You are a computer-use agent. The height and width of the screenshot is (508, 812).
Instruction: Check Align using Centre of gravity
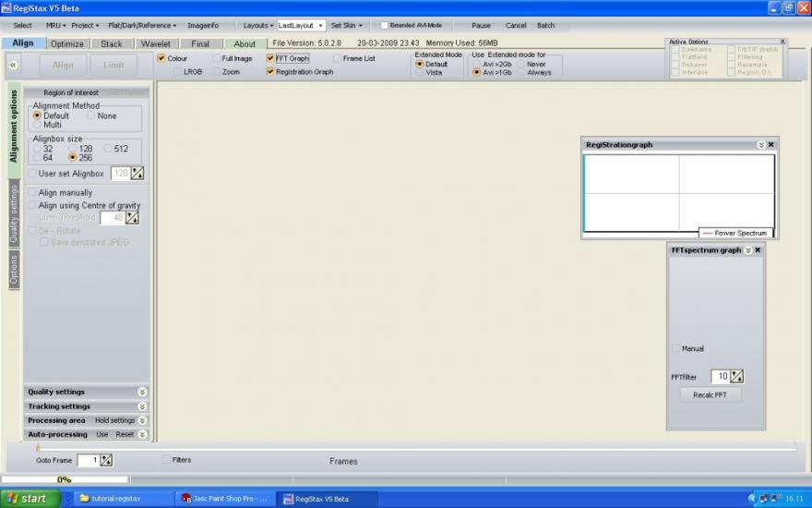pyautogui.click(x=32, y=205)
